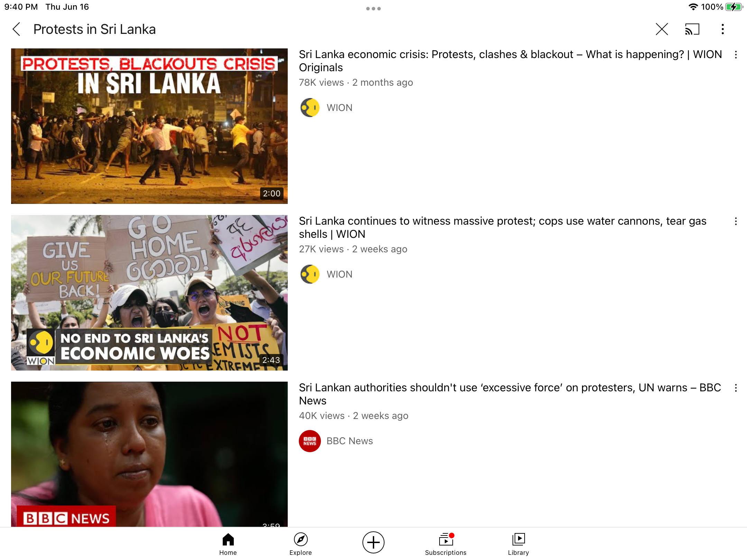Image resolution: width=747 pixels, height=560 pixels.
Task: Open top bar three-dot options menu
Action: [x=722, y=29]
